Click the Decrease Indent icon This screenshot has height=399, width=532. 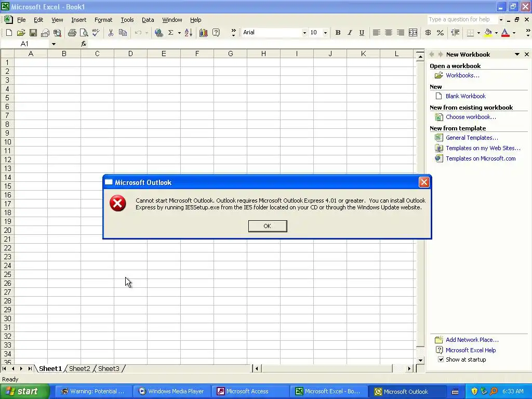(455, 33)
